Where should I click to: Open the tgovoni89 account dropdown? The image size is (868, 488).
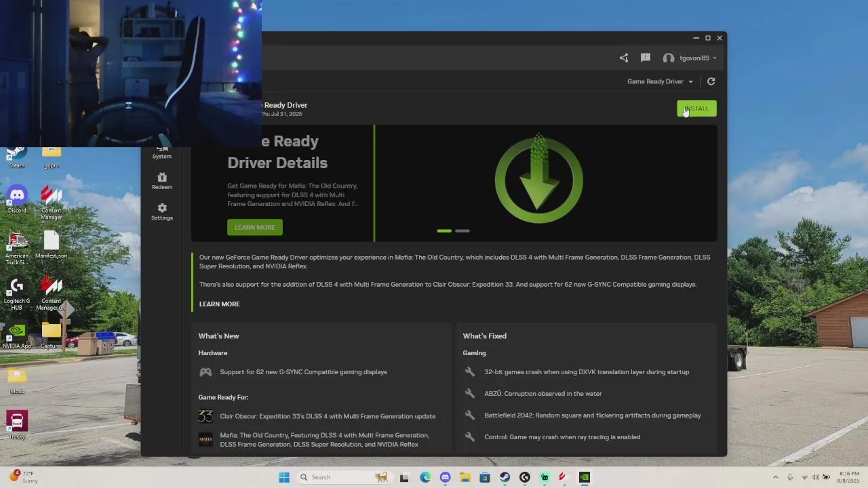[698, 58]
